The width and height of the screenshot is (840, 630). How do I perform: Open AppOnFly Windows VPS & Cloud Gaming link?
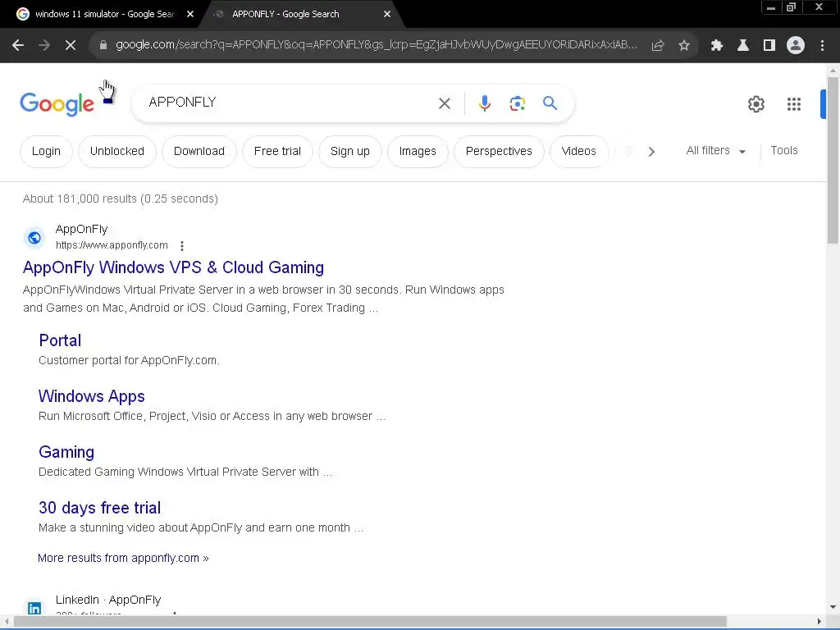(173, 267)
